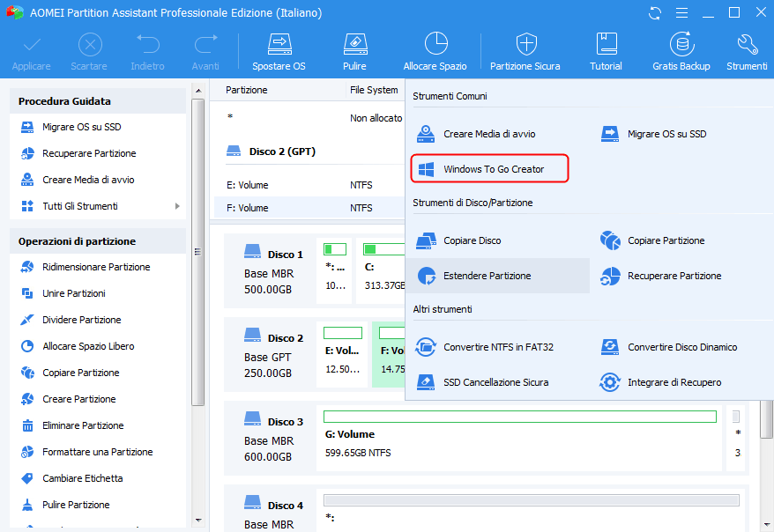
Task: Click the sidebar scrollbar down arrow
Action: [x=198, y=521]
